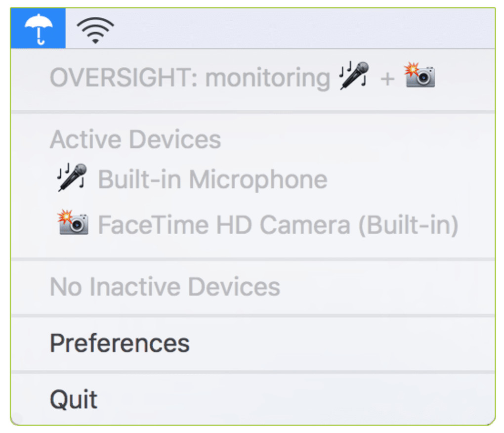Quit OverSight from the menu
The height and width of the screenshot is (433, 504).
[x=74, y=399]
